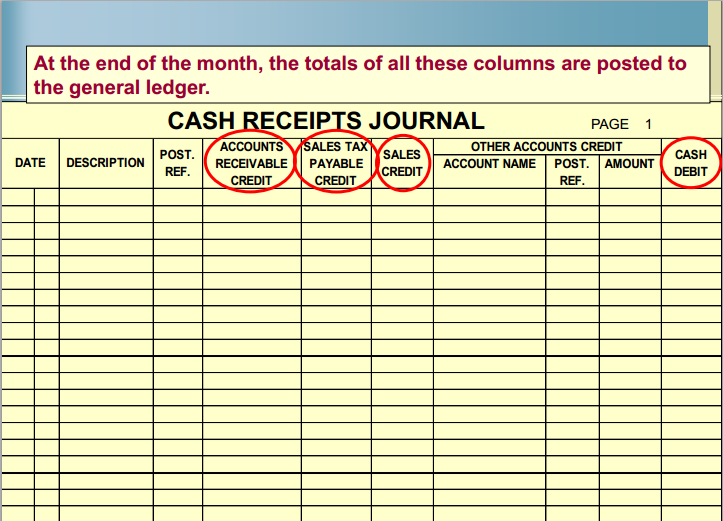
Task: Click the POST. REF. header under OTHER ACCOUNTS CREDIT
Action: pyautogui.click(x=572, y=172)
